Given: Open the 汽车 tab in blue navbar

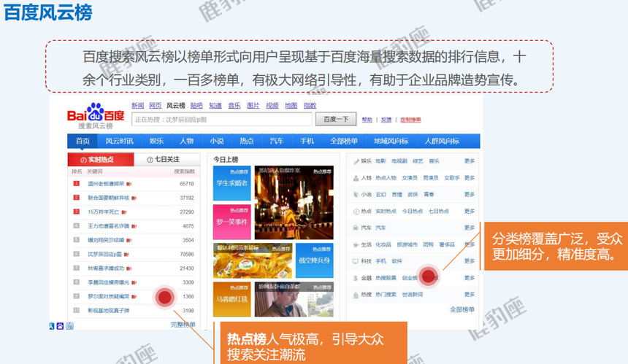Looking at the screenshot, I should coord(277,142).
